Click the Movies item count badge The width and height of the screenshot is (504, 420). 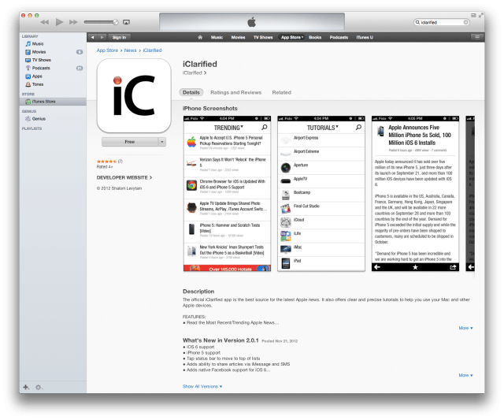(x=80, y=52)
